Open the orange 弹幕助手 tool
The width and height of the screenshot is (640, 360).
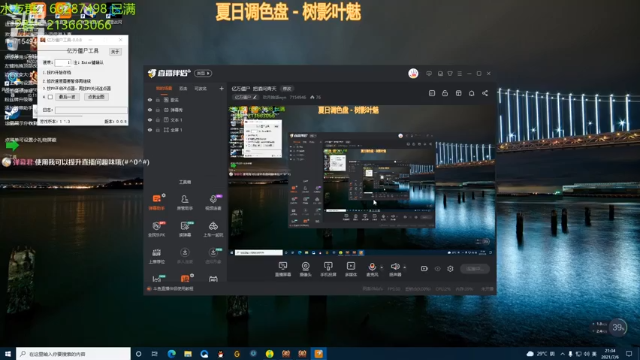(157, 202)
